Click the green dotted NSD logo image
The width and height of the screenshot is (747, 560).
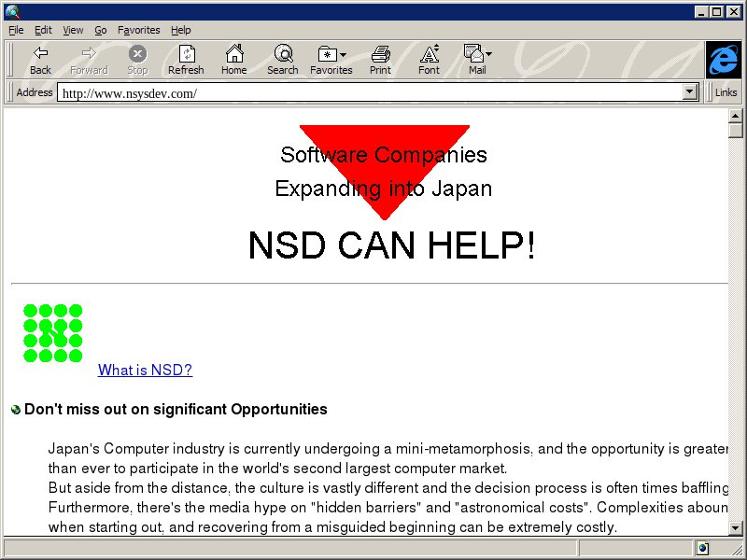[x=53, y=332]
